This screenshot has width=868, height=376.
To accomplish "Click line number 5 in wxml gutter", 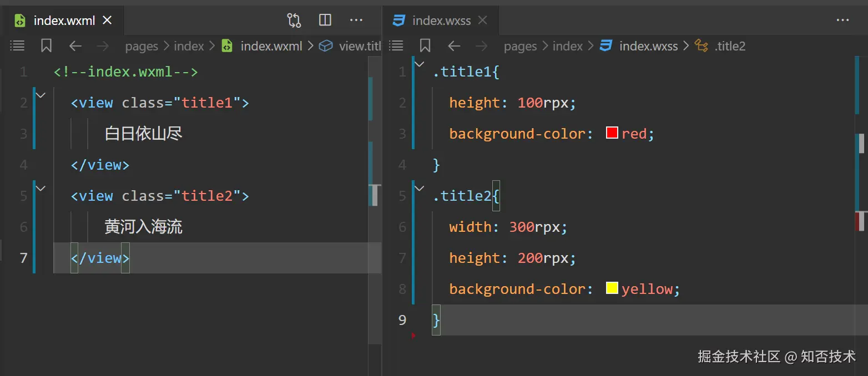I will click(23, 196).
